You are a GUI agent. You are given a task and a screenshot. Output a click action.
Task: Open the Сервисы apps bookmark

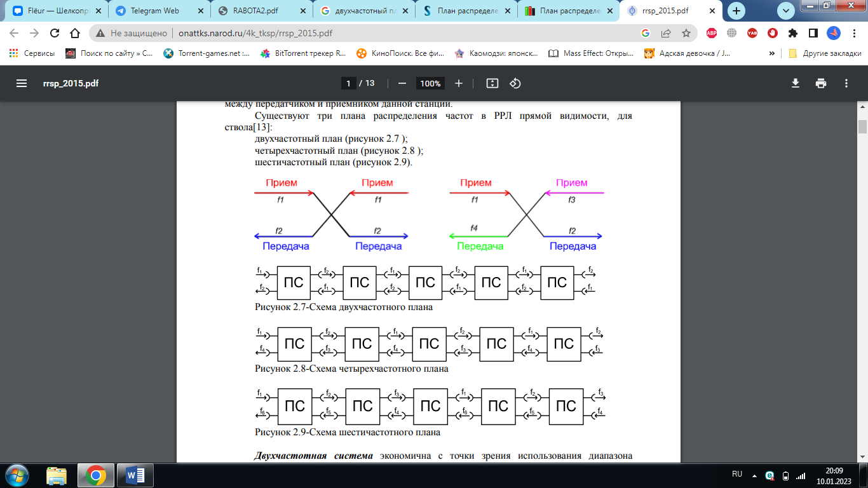click(x=32, y=53)
